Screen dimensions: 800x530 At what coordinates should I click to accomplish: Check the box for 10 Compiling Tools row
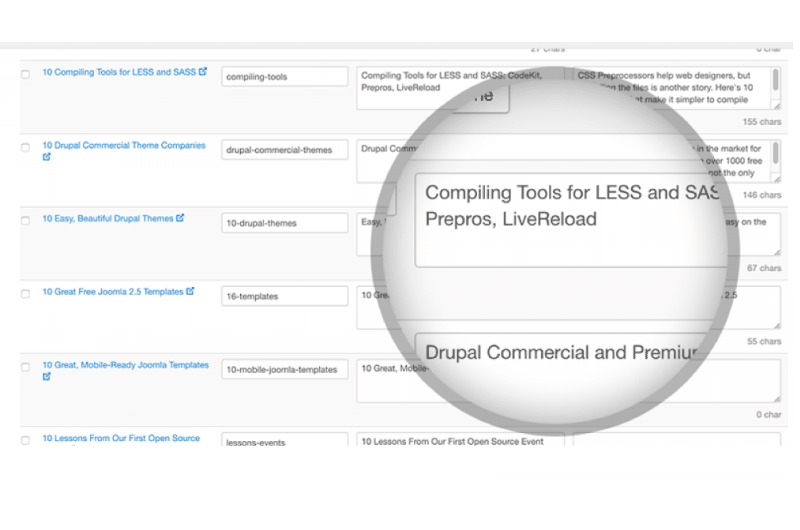tap(25, 74)
